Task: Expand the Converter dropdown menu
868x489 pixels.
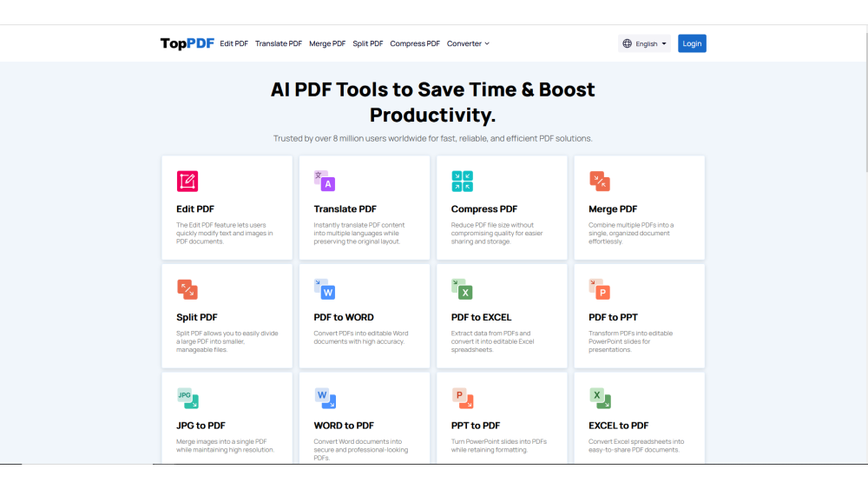Action: click(468, 43)
